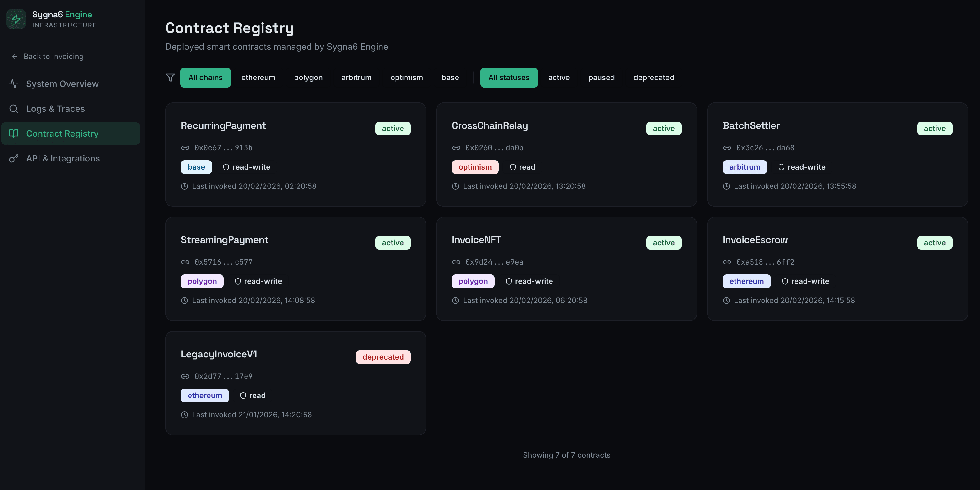Click the shield icon beside BatchSettler's read-write label
Screen dimensions: 980x490
tap(781, 167)
